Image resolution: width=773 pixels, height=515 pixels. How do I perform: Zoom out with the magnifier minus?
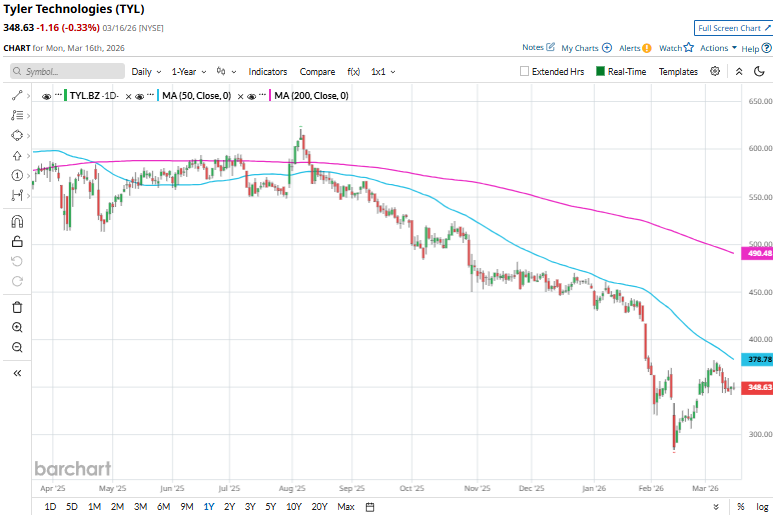17,347
